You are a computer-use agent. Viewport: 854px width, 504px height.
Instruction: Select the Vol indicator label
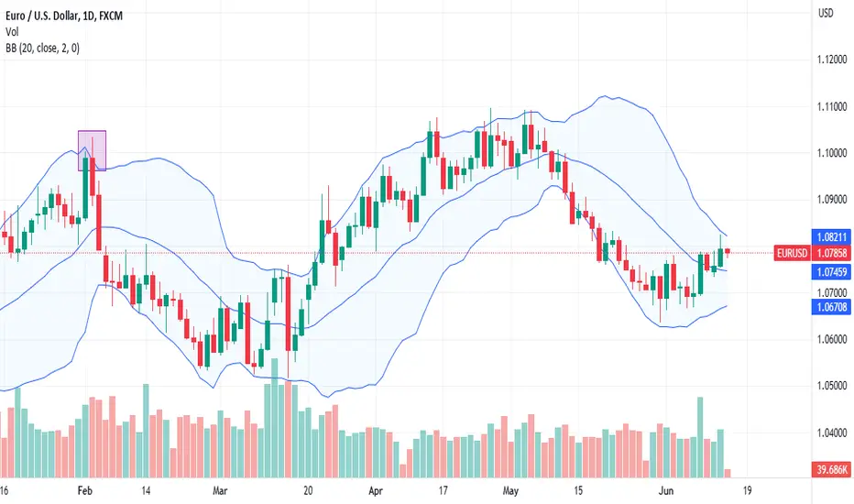(x=12, y=32)
